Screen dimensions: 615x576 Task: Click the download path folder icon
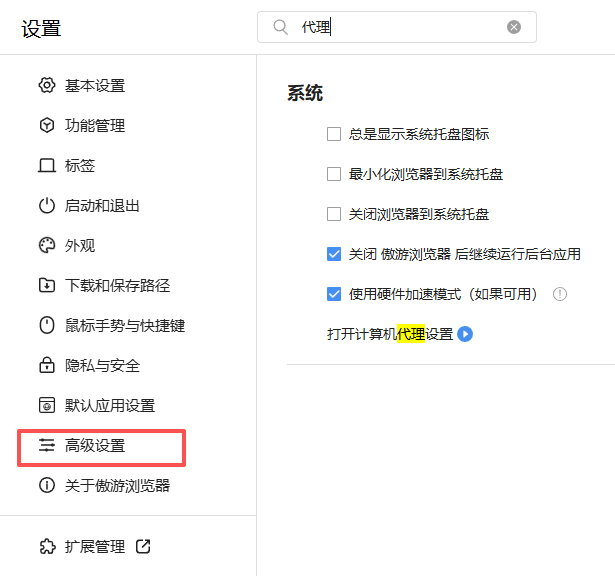pos(46,286)
